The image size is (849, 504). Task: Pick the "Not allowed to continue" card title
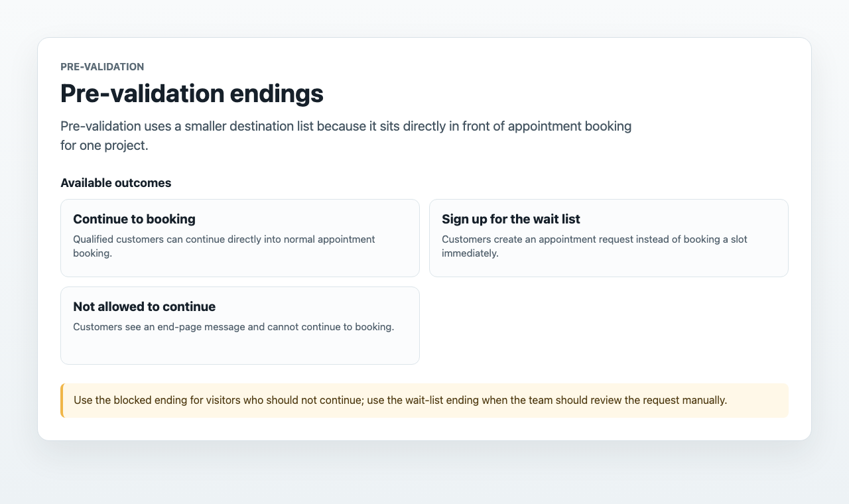tap(144, 306)
